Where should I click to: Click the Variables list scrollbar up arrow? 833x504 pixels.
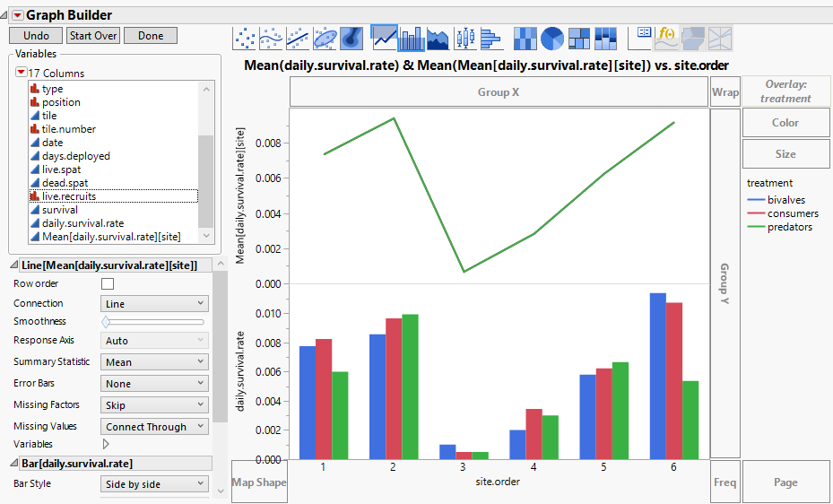[206, 89]
